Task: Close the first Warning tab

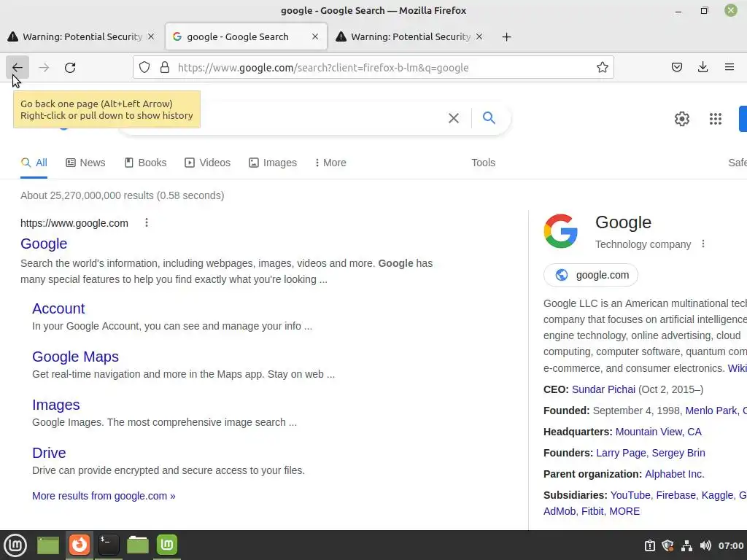Action: tap(151, 36)
